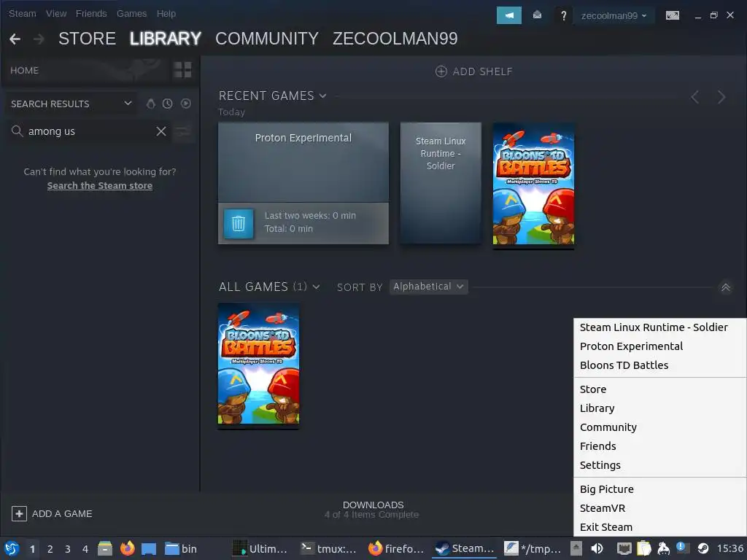Open the DOWNLOADS status
The height and width of the screenshot is (560, 747).
click(373, 510)
